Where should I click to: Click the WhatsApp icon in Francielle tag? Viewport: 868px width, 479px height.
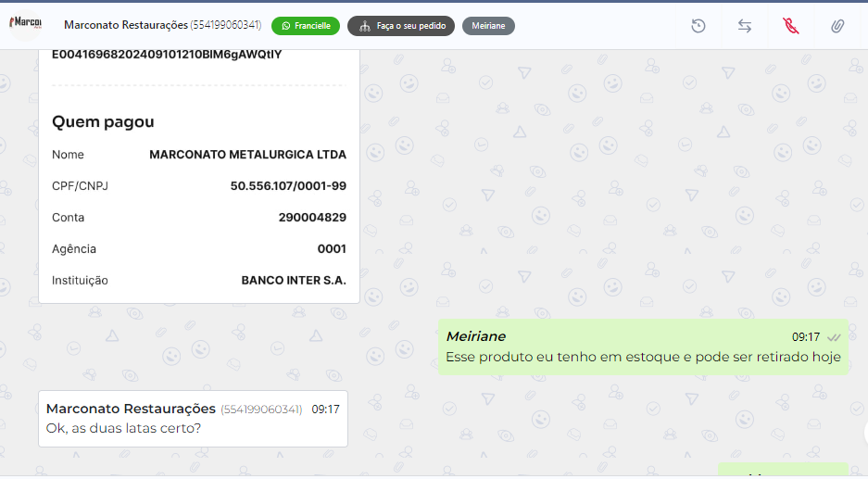pyautogui.click(x=286, y=26)
